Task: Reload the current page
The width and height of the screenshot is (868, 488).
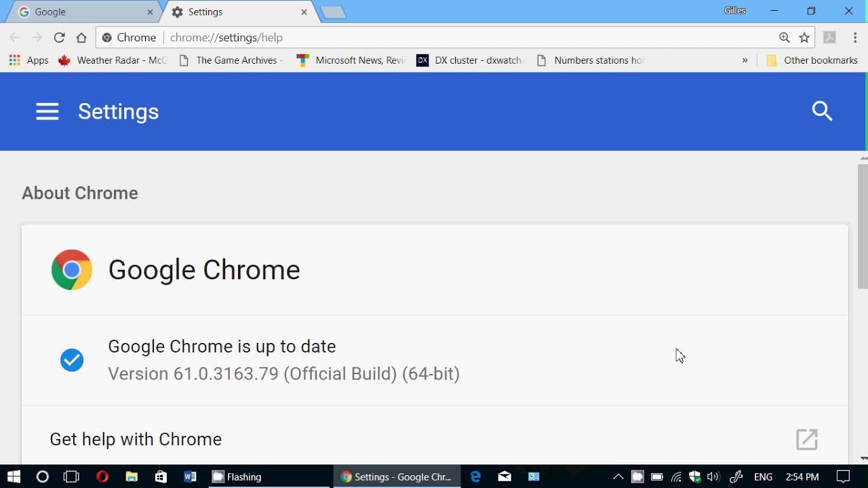Action: point(59,38)
